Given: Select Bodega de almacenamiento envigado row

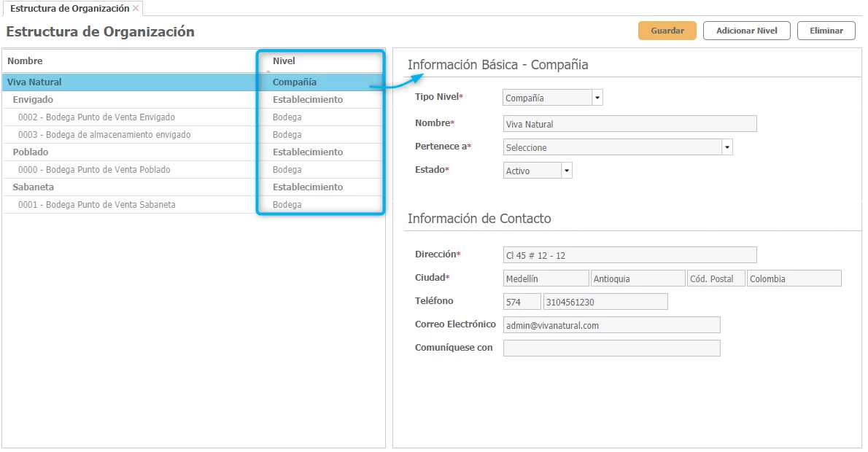Looking at the screenshot, I should point(104,135).
